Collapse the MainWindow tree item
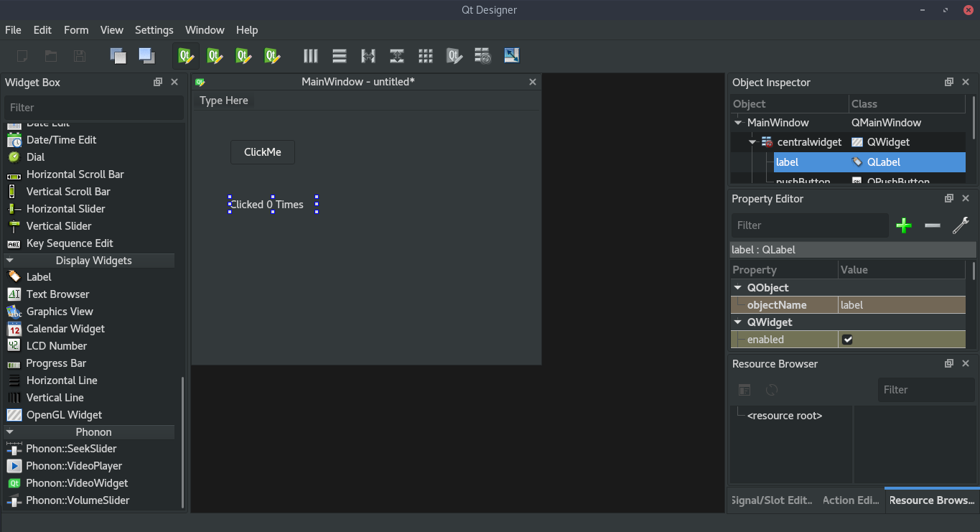 pyautogui.click(x=737, y=122)
